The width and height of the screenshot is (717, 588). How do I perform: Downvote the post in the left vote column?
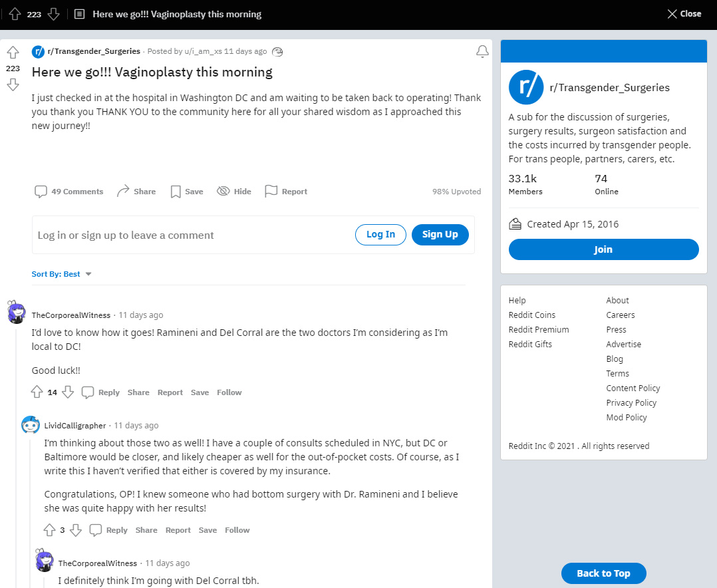tap(13, 84)
